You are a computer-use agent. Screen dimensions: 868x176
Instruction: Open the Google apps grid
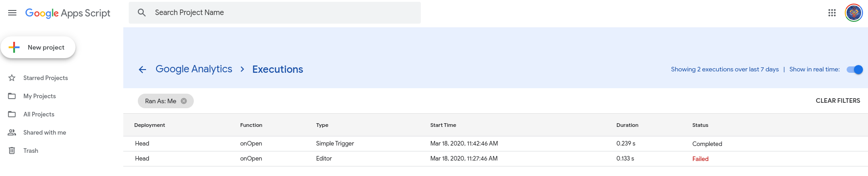(x=832, y=13)
